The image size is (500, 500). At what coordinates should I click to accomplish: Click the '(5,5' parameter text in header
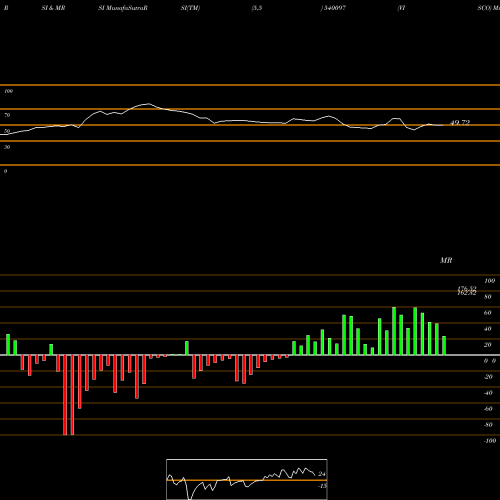pos(257,8)
